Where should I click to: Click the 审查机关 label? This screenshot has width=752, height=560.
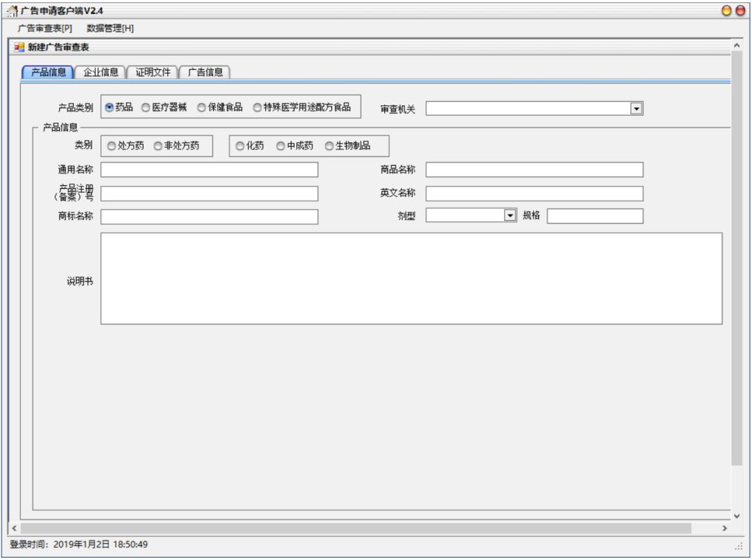(x=398, y=109)
